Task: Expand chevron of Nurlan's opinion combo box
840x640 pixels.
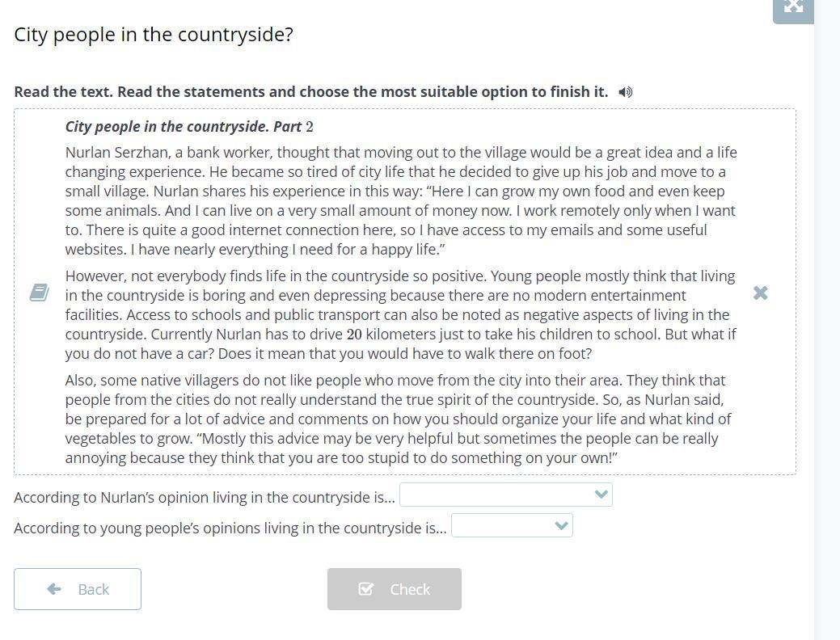Action: point(601,495)
